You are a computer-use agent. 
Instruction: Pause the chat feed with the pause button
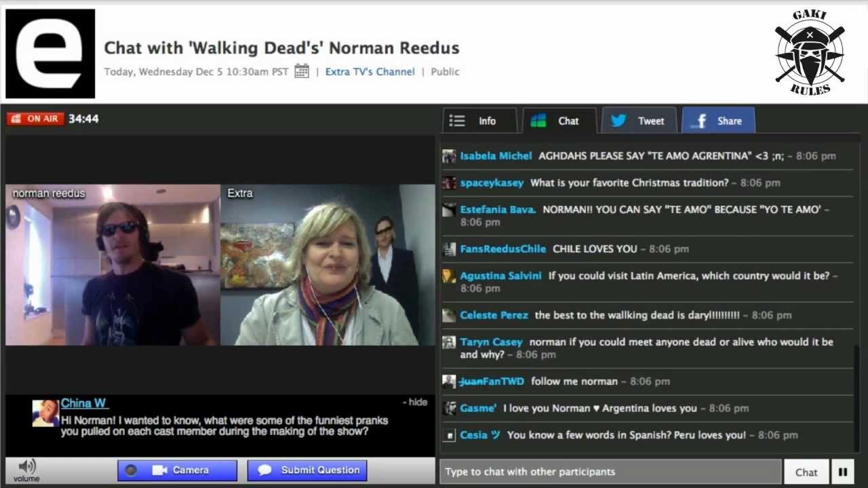(843, 472)
